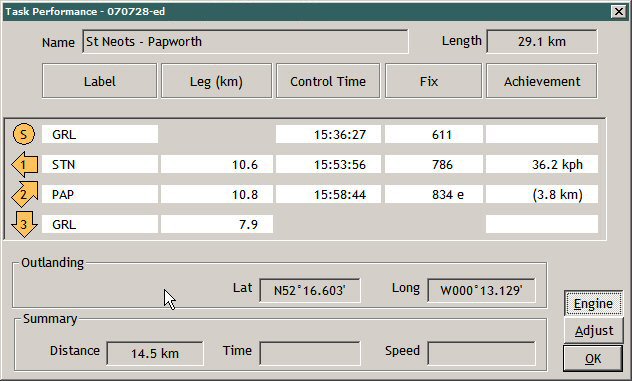
Task: Click the empty Summary Speed field
Action: tap(481, 353)
